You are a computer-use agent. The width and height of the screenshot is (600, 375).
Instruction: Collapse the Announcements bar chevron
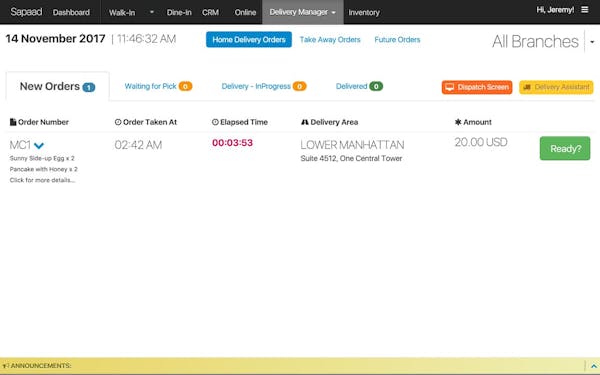(x=593, y=367)
